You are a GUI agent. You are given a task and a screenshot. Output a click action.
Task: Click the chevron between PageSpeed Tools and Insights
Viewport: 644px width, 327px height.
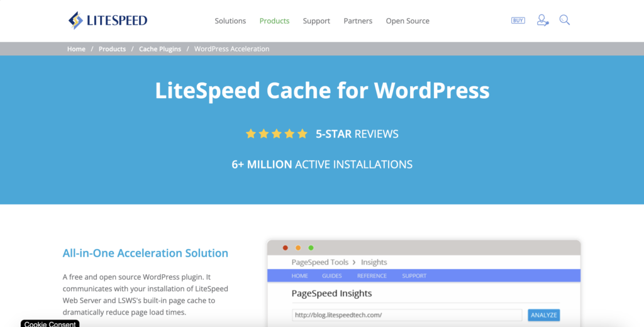pos(354,262)
